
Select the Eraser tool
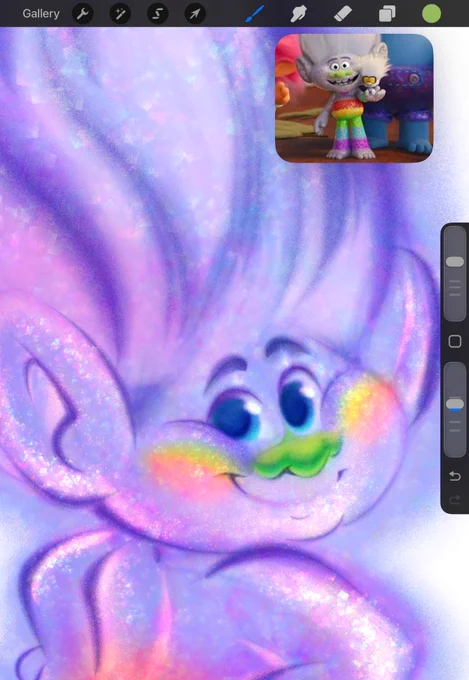(x=343, y=14)
